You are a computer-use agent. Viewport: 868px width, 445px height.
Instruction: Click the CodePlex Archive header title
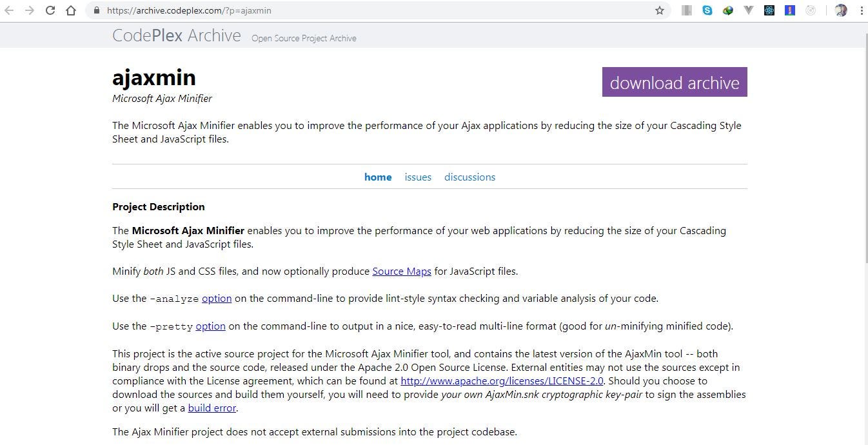pos(177,35)
